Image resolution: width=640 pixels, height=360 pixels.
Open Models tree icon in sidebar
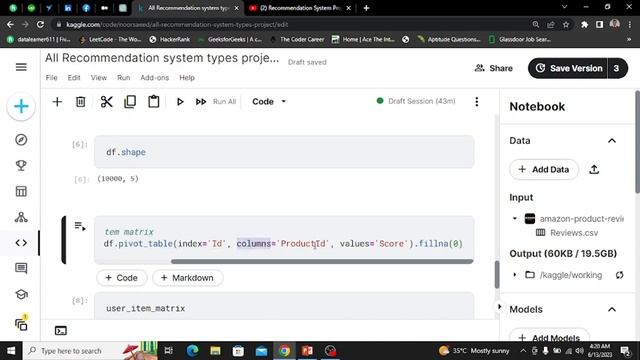[x=21, y=217]
